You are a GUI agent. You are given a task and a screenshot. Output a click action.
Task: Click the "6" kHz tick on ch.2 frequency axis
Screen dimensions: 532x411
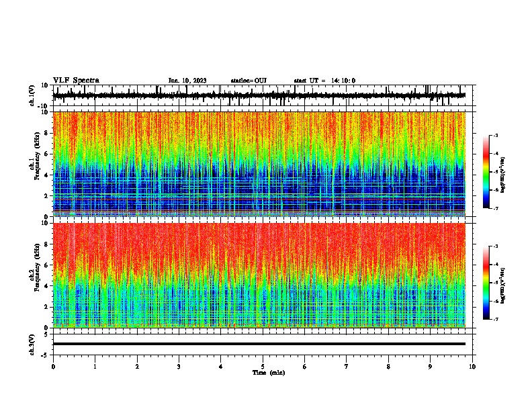tap(47, 265)
